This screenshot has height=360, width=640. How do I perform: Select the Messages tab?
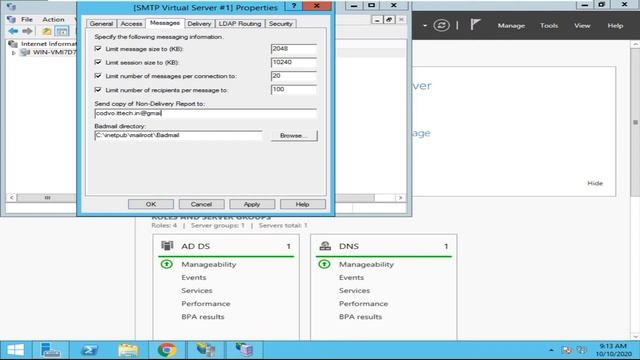[164, 23]
